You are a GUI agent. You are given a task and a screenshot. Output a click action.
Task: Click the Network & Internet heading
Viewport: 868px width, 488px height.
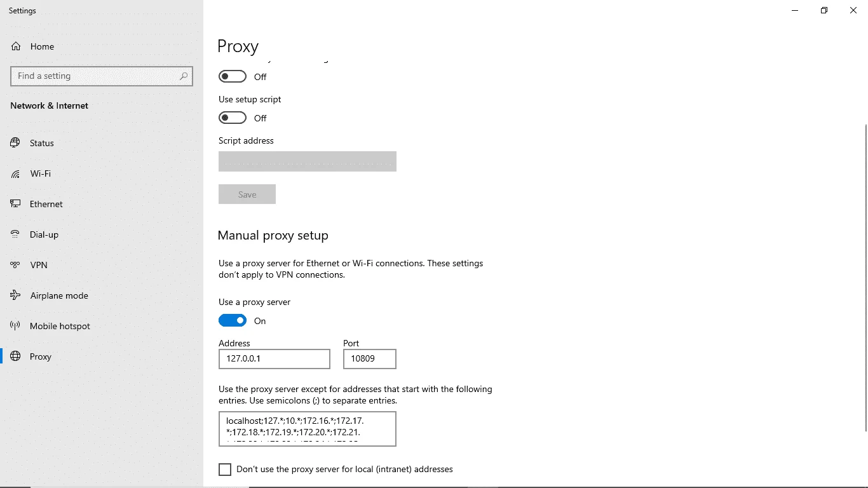click(50, 105)
